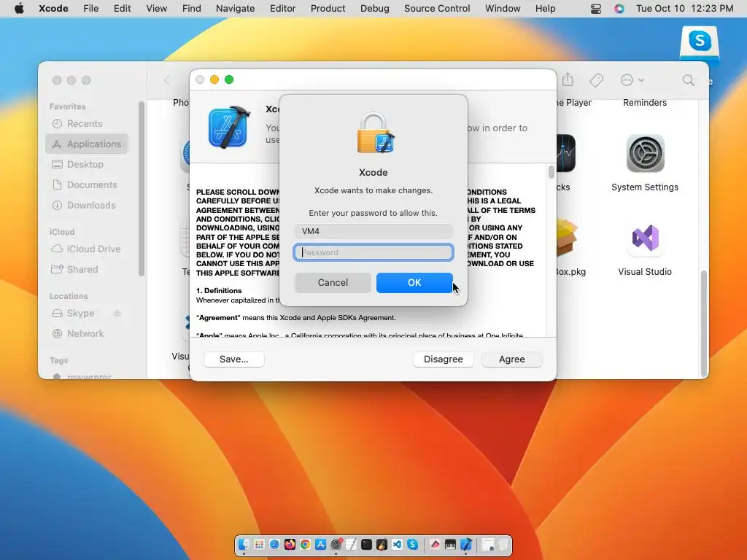This screenshot has height=560, width=747.
Task: Eject the Skype volume in Finder sidebar
Action: (117, 314)
